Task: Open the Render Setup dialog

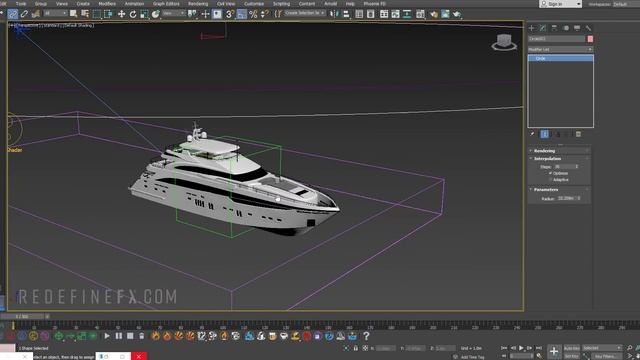Action: (433, 14)
